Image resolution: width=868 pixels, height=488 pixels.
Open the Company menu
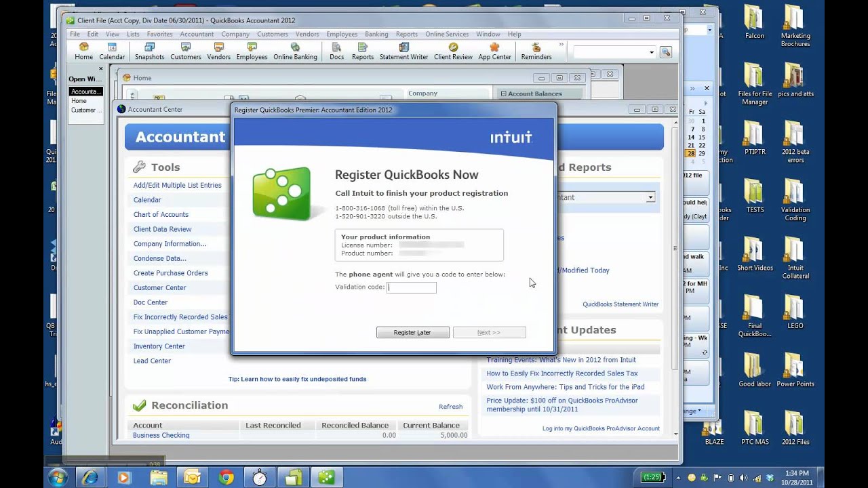coord(235,34)
